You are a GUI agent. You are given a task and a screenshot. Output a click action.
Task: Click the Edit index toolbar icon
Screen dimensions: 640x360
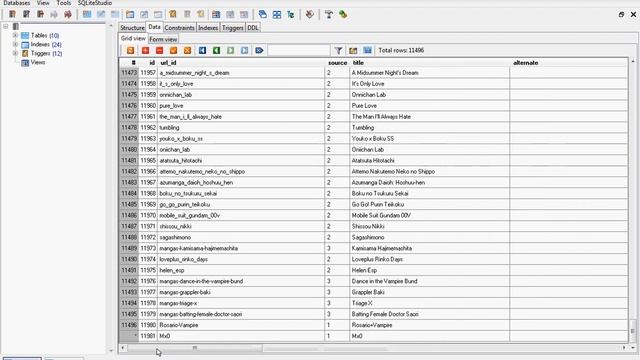[144, 15]
